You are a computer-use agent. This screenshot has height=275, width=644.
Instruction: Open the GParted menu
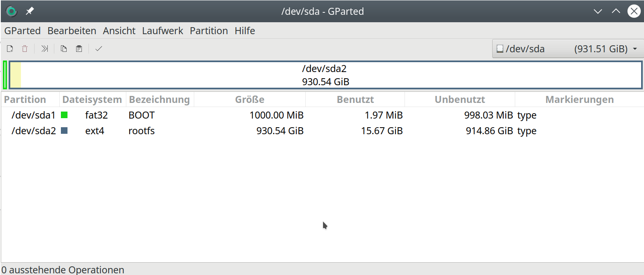(22, 31)
